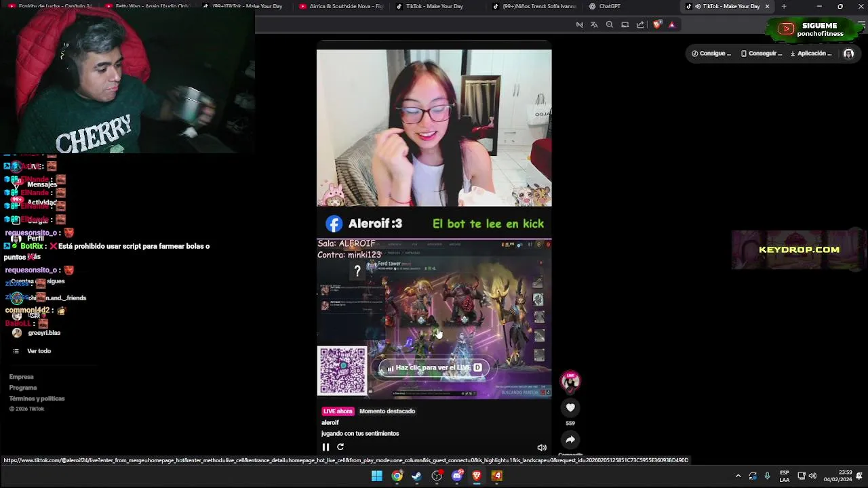The height and width of the screenshot is (488, 868).
Task: Click the 'Aplicación' download button
Action: (x=811, y=54)
